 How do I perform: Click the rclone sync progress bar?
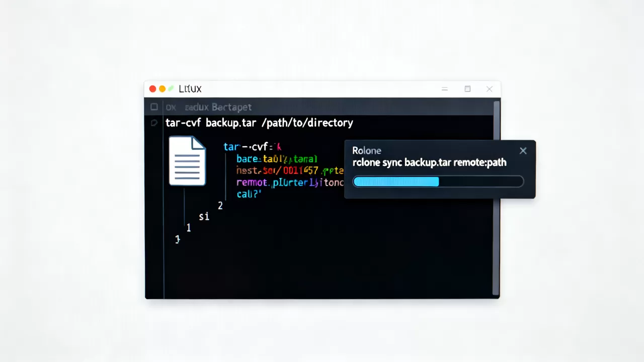438,182
